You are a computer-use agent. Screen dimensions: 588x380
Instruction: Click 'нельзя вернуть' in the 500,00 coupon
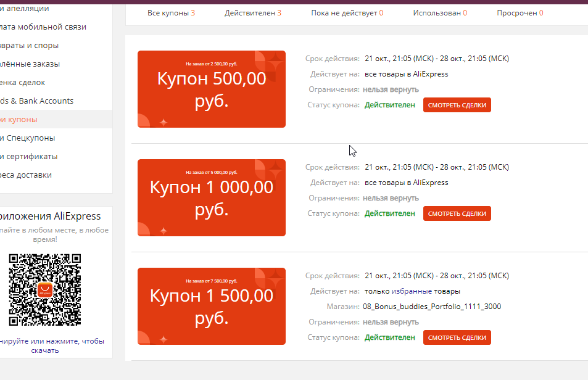click(391, 89)
